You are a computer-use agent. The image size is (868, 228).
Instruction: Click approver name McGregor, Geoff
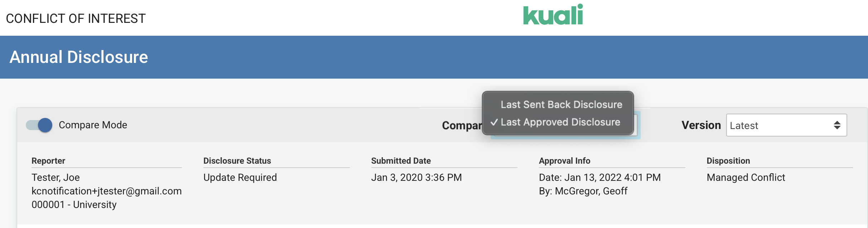coord(591,191)
